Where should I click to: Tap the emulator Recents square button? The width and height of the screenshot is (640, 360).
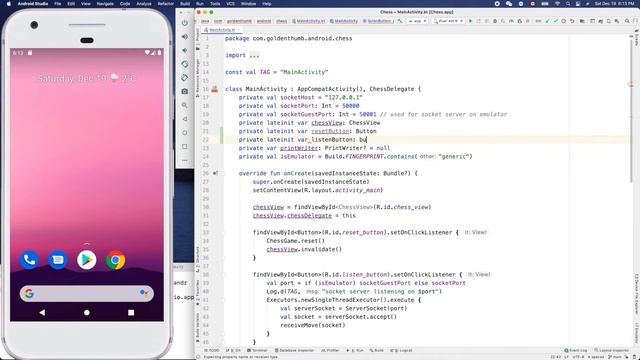131,312
